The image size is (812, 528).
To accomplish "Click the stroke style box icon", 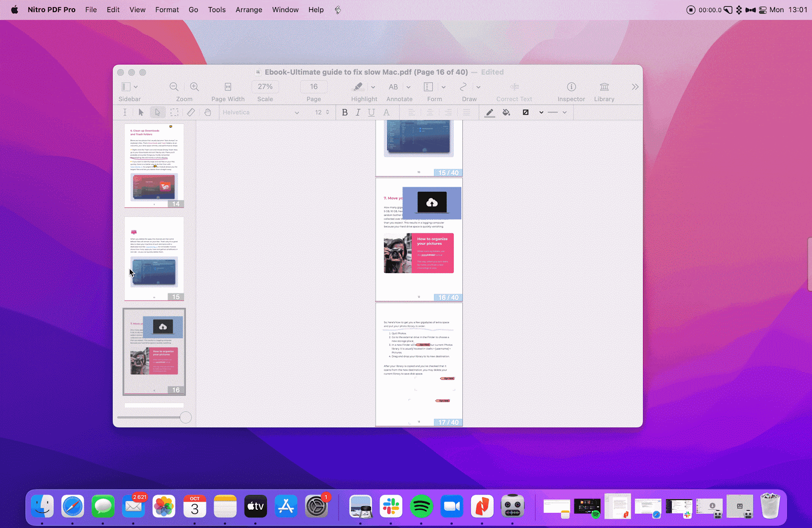I will 526,112.
